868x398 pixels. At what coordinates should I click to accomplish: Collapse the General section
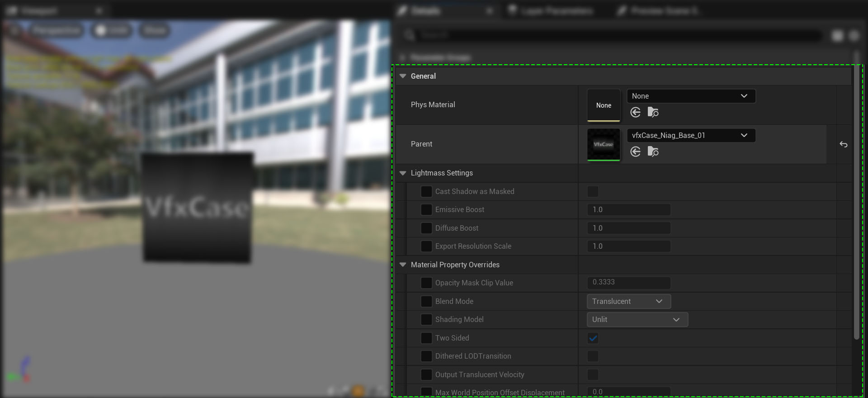click(403, 76)
